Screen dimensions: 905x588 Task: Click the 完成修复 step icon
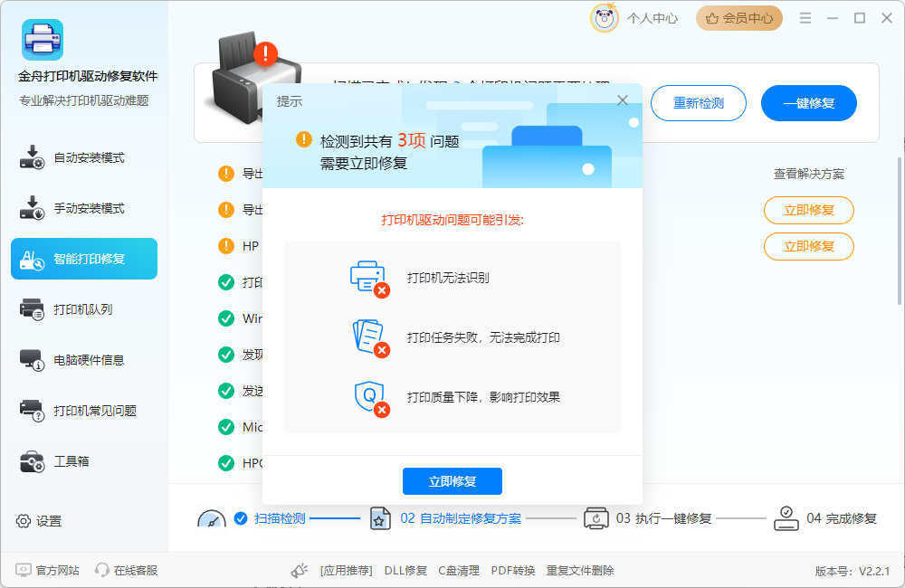coord(786,518)
